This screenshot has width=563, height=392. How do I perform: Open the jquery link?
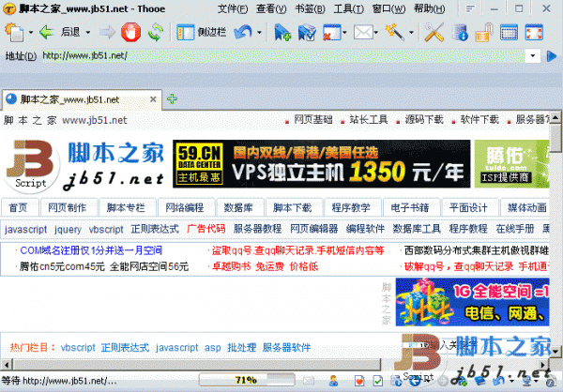point(68,229)
